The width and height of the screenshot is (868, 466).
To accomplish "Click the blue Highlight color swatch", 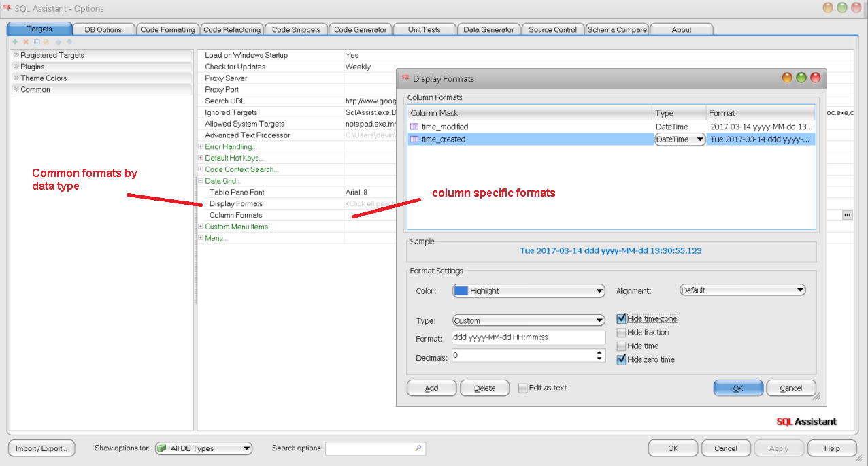I will 461,290.
